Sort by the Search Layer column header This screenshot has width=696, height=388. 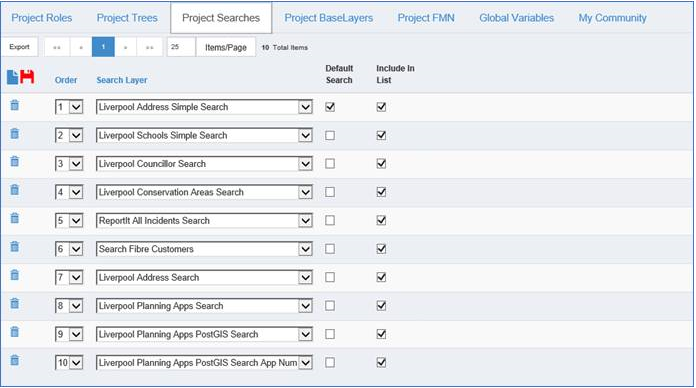[x=122, y=80]
